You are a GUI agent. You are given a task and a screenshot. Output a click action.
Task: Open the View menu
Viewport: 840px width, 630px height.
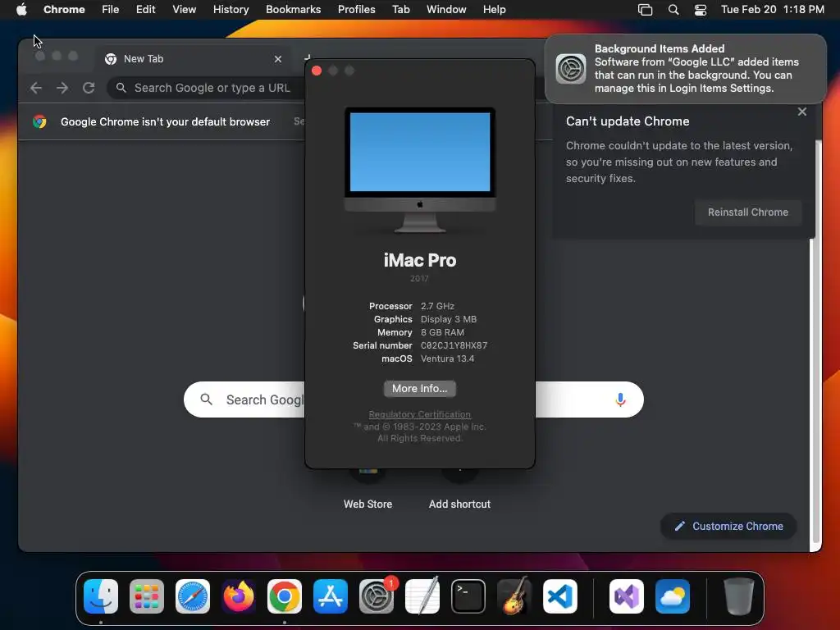[184, 9]
